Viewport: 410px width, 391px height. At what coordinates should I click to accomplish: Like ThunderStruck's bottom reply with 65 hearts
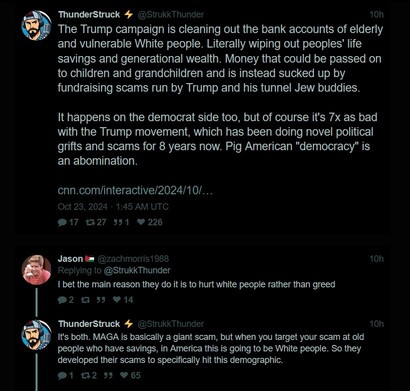(124, 375)
